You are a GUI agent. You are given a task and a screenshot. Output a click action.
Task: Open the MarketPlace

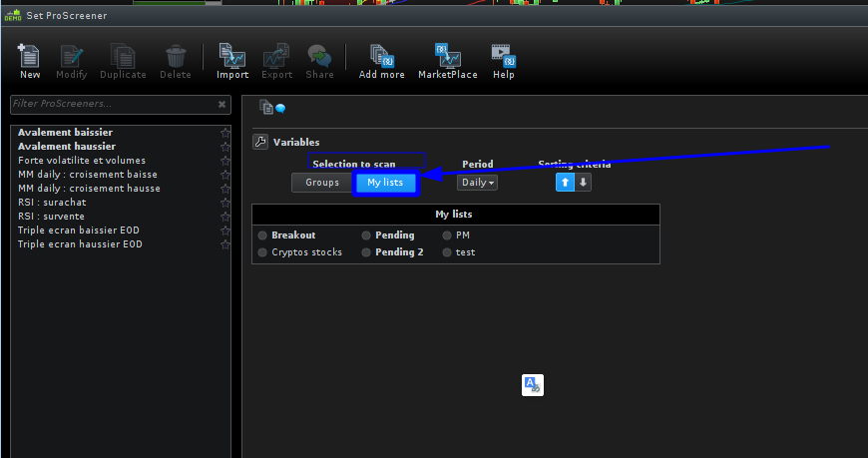[448, 62]
